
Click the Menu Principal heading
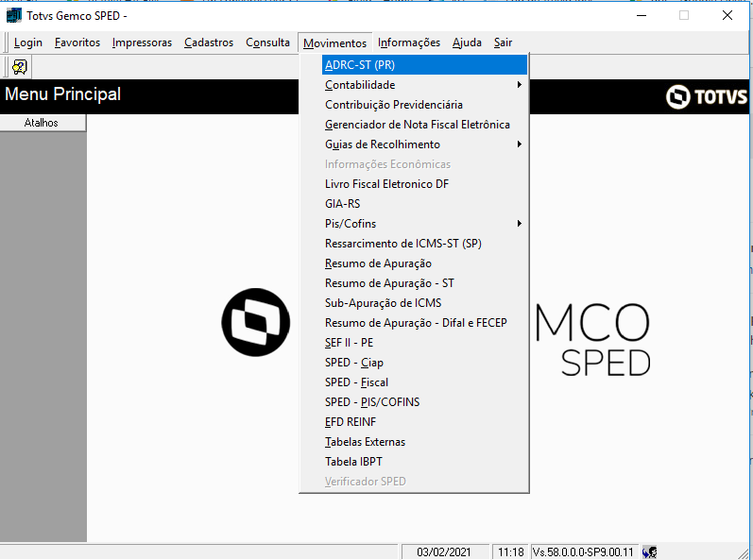pos(63,94)
